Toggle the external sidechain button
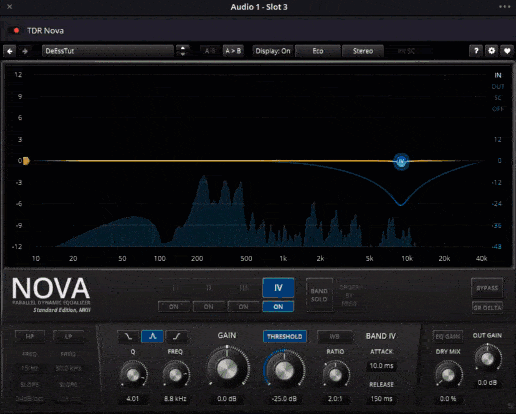Image resolution: width=516 pixels, height=414 pixels. pyautogui.click(x=406, y=51)
